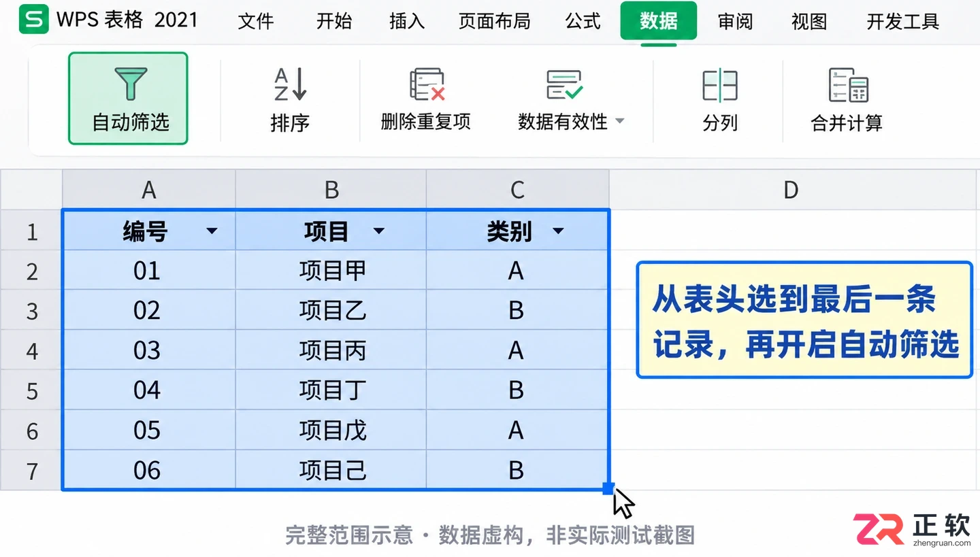This screenshot has width=980, height=557.
Task: Click the select-all corner box
Action: click(x=31, y=190)
